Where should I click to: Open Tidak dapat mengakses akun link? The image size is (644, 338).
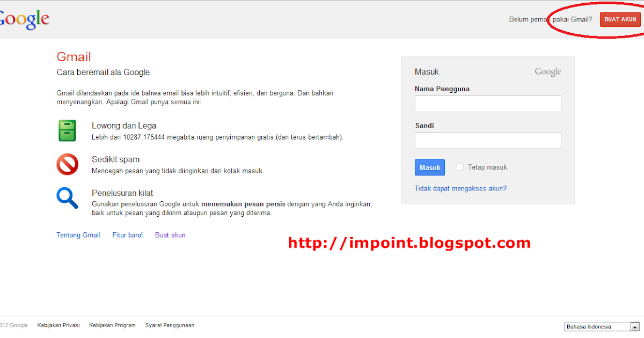click(x=460, y=188)
